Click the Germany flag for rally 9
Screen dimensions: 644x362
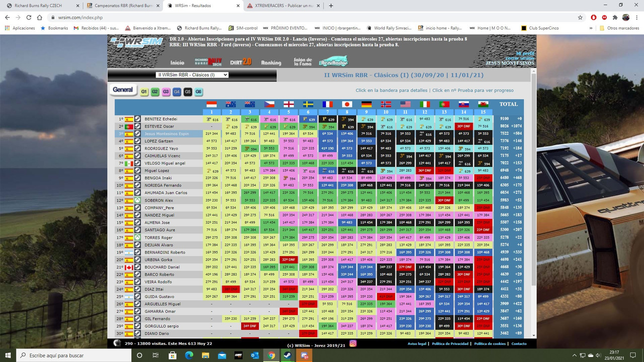coord(366,104)
